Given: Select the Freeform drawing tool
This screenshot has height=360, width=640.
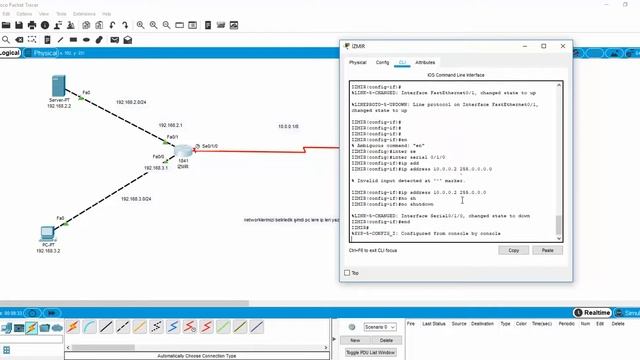Looking at the screenshot, I should (x=99, y=40).
